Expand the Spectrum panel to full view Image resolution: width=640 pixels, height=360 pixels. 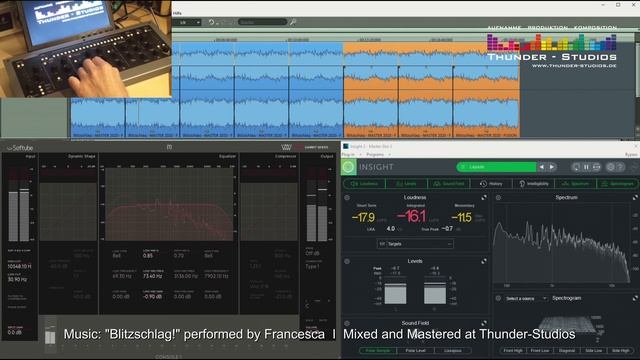(x=635, y=198)
